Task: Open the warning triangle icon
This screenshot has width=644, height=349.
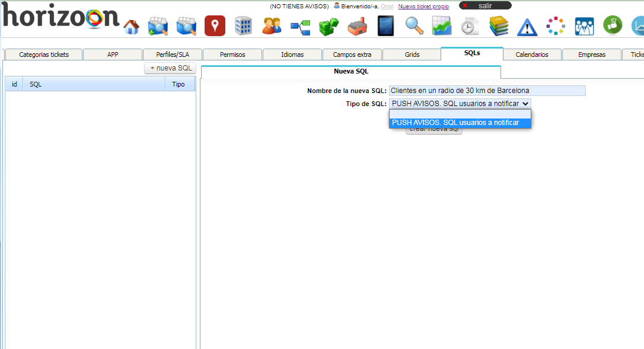Action: point(527,27)
